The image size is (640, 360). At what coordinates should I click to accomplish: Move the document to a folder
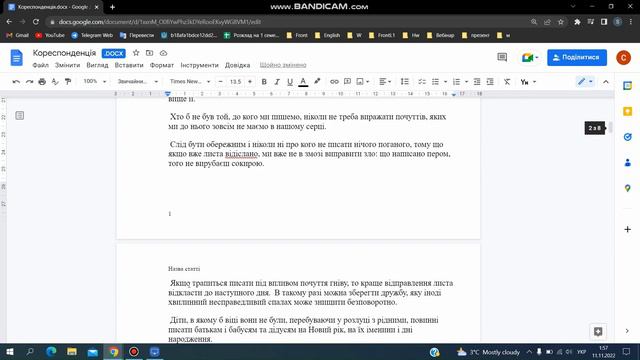(149, 53)
